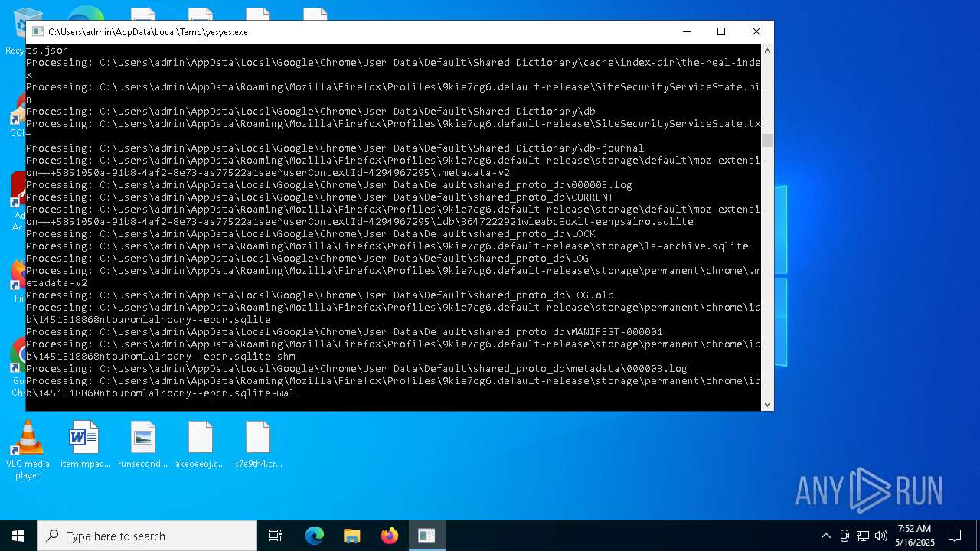
Task: Click the Type here to search box
Action: click(x=147, y=536)
